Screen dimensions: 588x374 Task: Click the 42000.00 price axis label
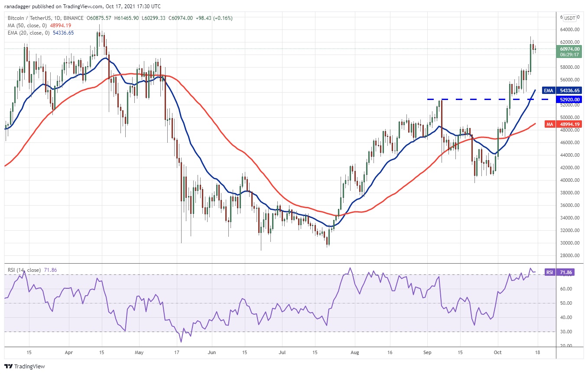569,168
